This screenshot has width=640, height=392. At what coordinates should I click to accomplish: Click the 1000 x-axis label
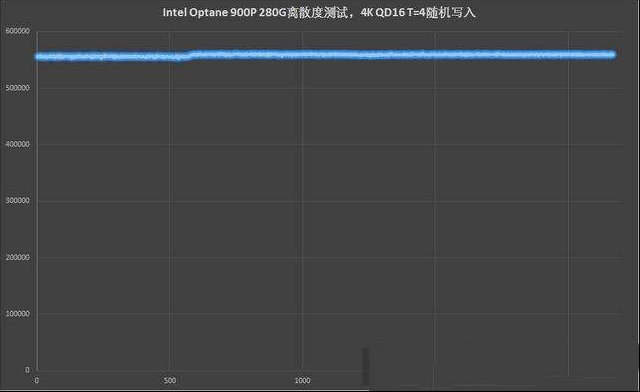(302, 381)
